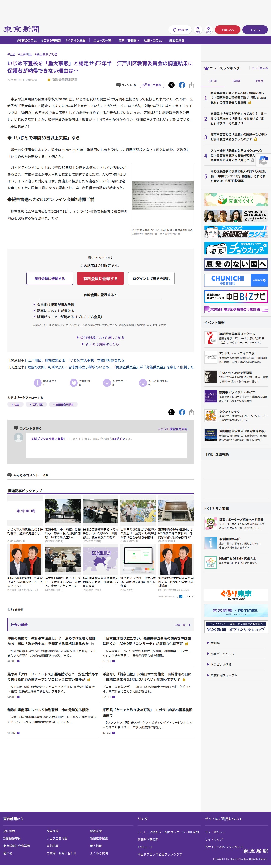Click the top share/export icon beside Facebook
271x868 pixels.
192,85
